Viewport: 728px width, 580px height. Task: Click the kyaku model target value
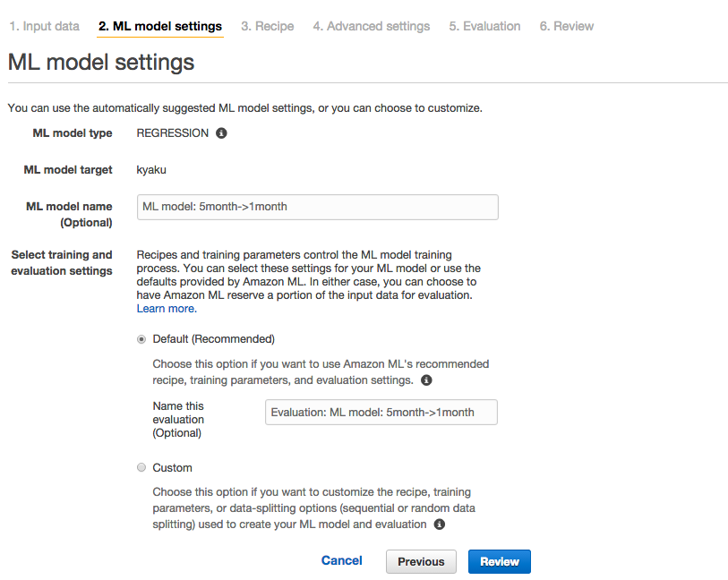[151, 170]
